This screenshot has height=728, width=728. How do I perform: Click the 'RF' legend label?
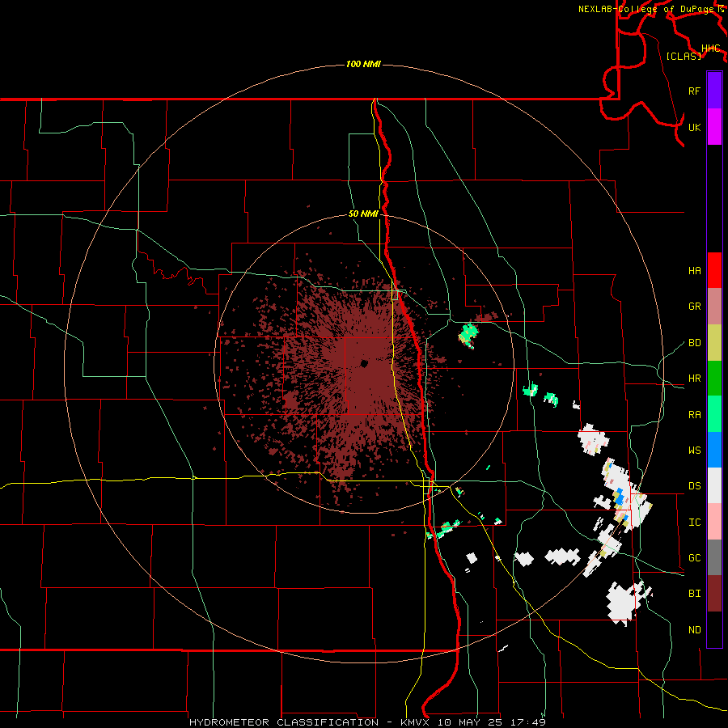(694, 91)
